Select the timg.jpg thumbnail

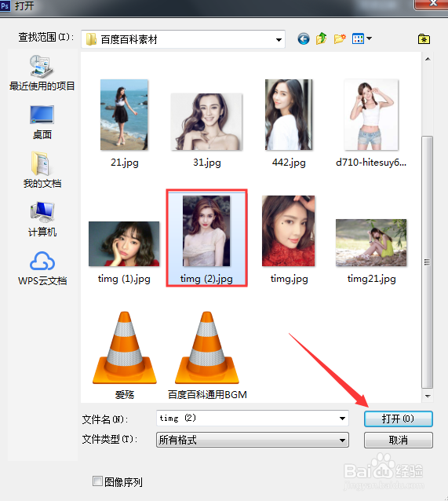point(289,231)
